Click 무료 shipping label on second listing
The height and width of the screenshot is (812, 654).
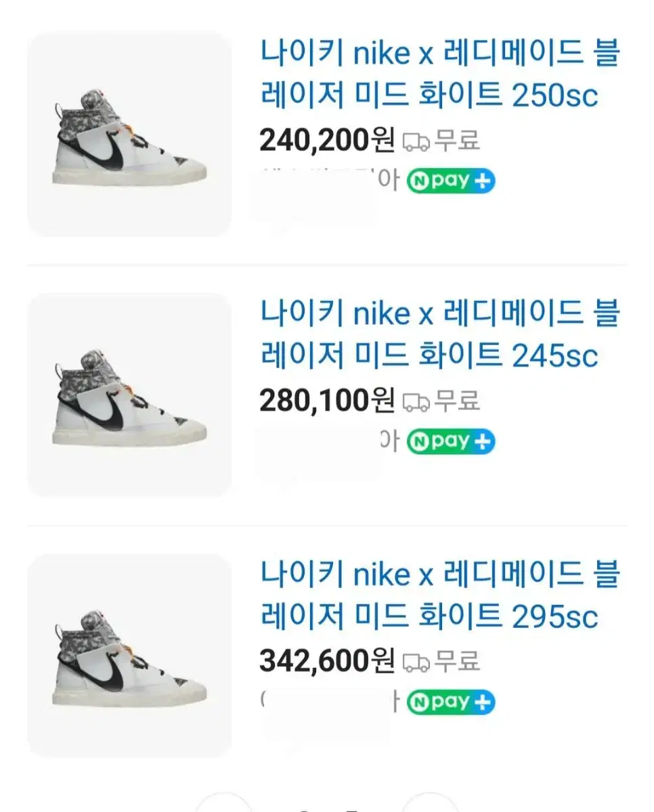point(457,401)
